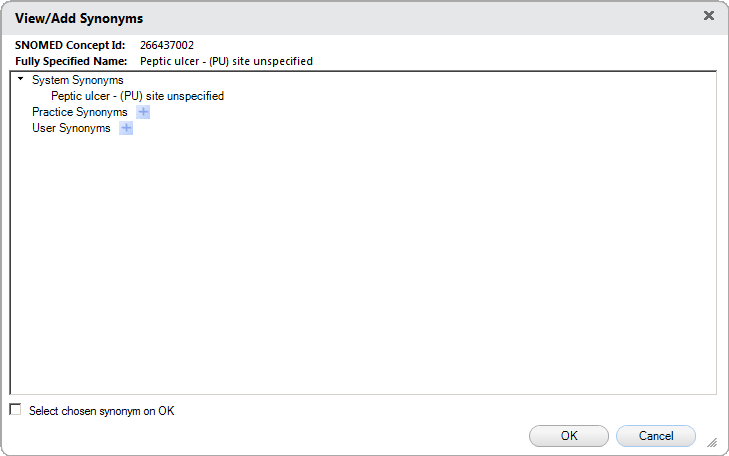Cancel the View/Add Synonyms dialog
Screen dimensions: 729x456
(656, 436)
